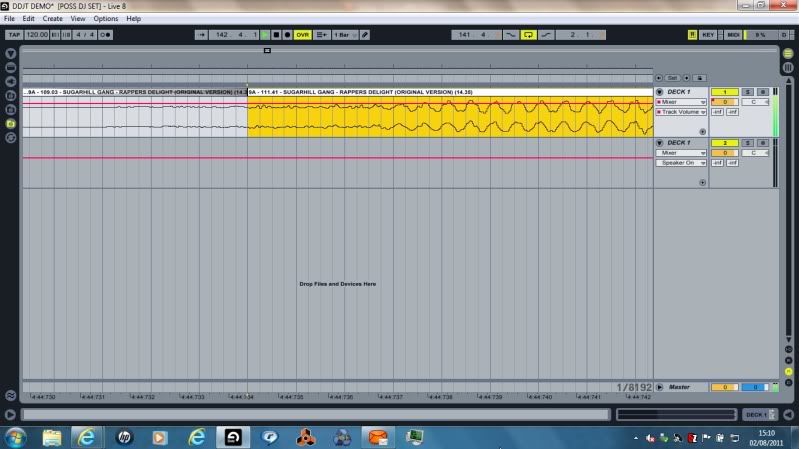Click the Record button in transport

[289, 34]
